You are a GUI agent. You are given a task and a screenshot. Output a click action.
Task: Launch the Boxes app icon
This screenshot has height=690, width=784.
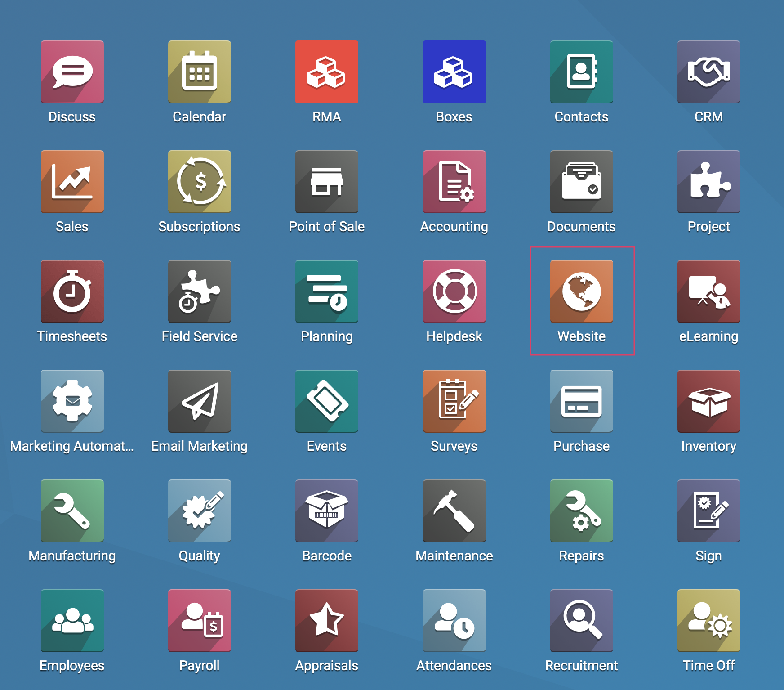pos(454,72)
